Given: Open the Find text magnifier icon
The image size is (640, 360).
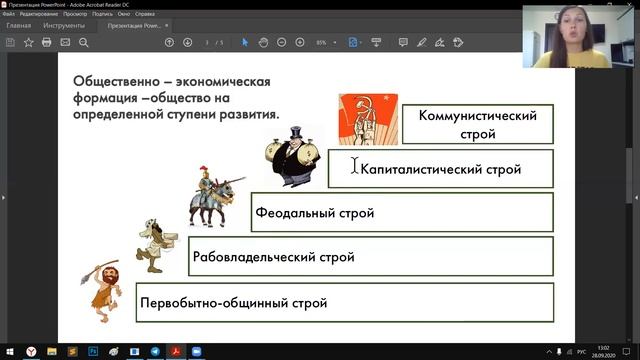Looking at the screenshot, I should point(84,42).
